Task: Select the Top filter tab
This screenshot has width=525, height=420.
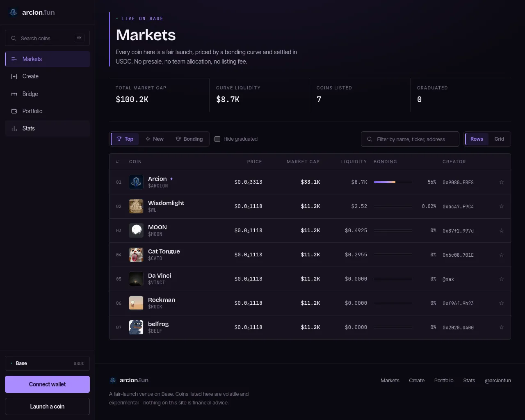Action: pos(125,139)
